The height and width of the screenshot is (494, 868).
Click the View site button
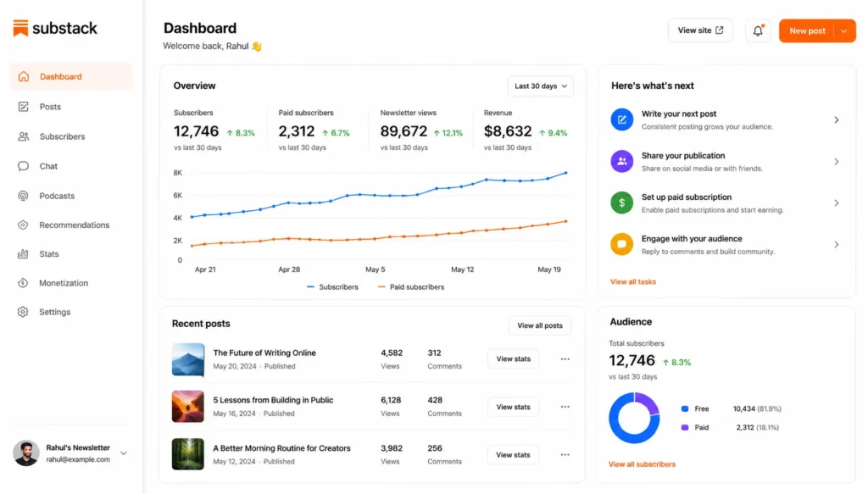point(700,31)
